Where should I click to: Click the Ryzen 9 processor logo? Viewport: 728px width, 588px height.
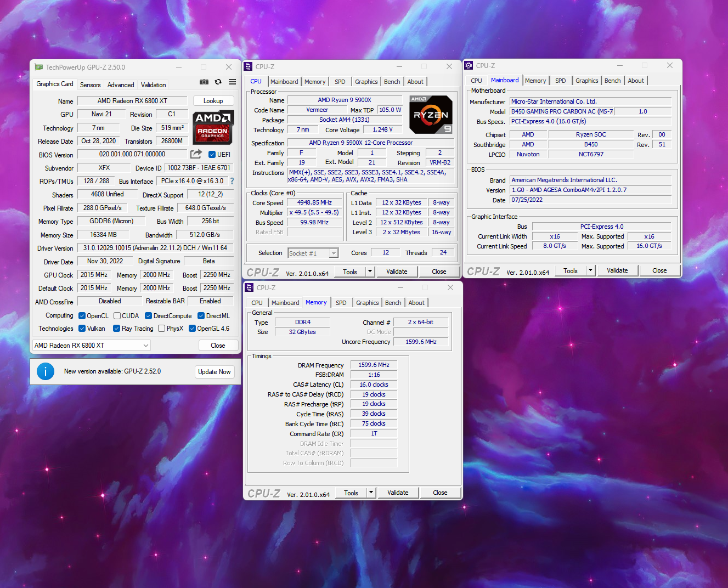[x=431, y=115]
